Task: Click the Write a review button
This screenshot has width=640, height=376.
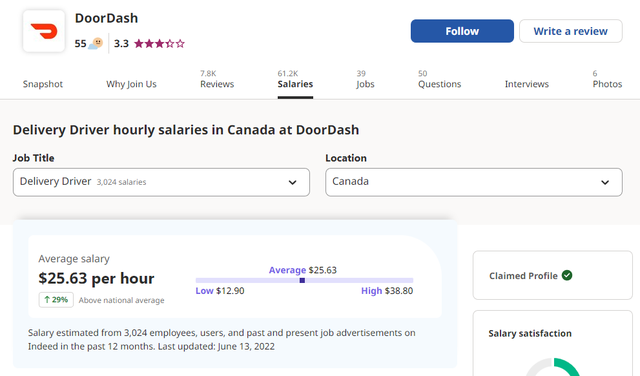Action: (571, 31)
